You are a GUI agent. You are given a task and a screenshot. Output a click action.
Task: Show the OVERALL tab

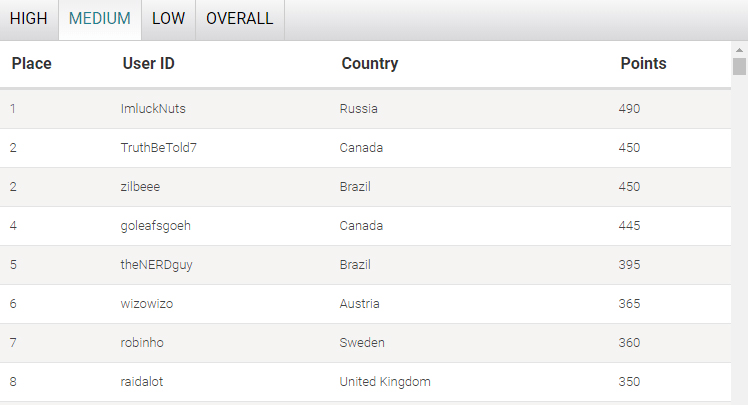pos(239,19)
